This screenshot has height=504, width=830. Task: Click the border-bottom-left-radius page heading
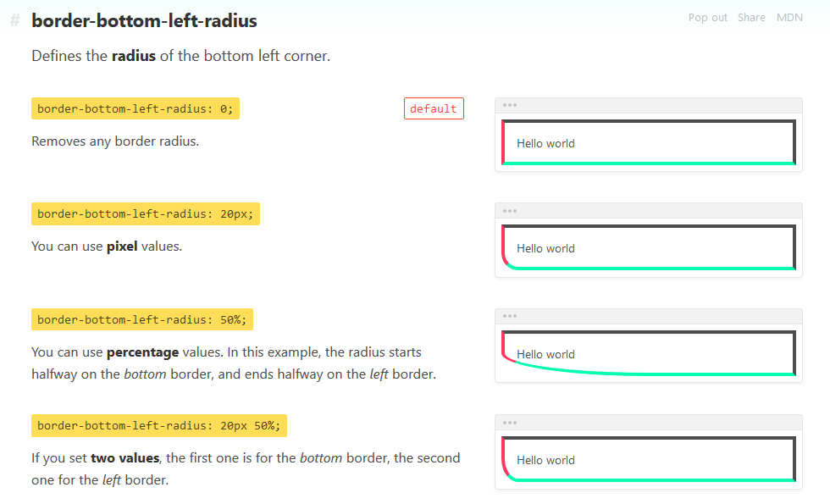click(x=144, y=20)
